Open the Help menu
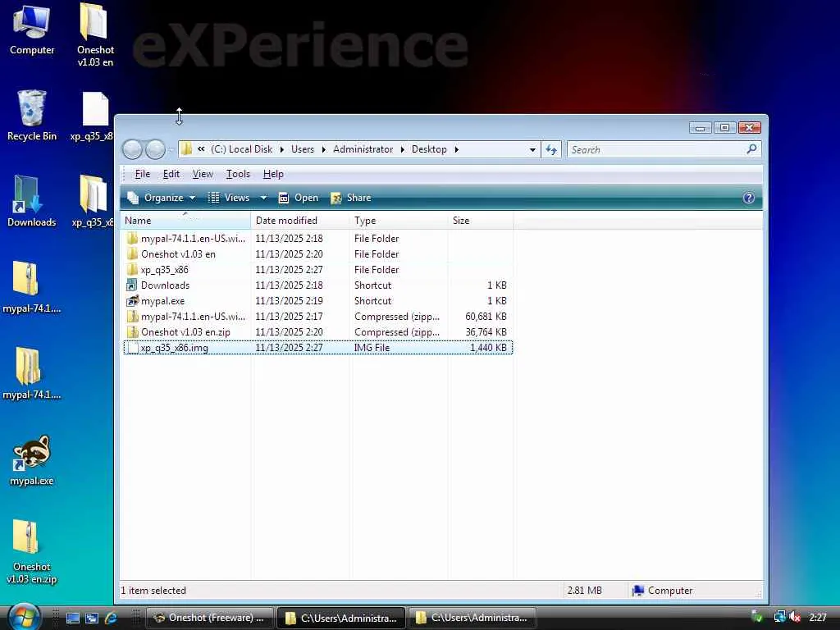840x630 pixels. pyautogui.click(x=273, y=174)
